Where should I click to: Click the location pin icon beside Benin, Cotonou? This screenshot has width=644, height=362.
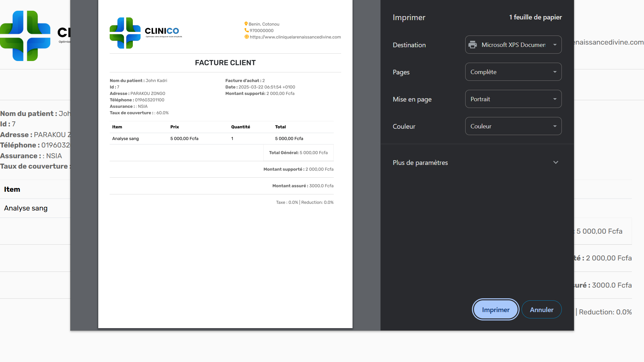246,24
